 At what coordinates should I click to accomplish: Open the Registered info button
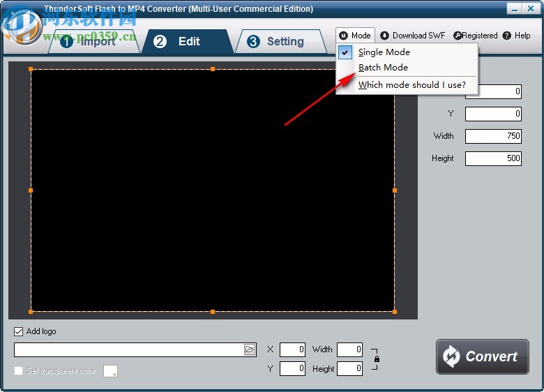pos(476,36)
